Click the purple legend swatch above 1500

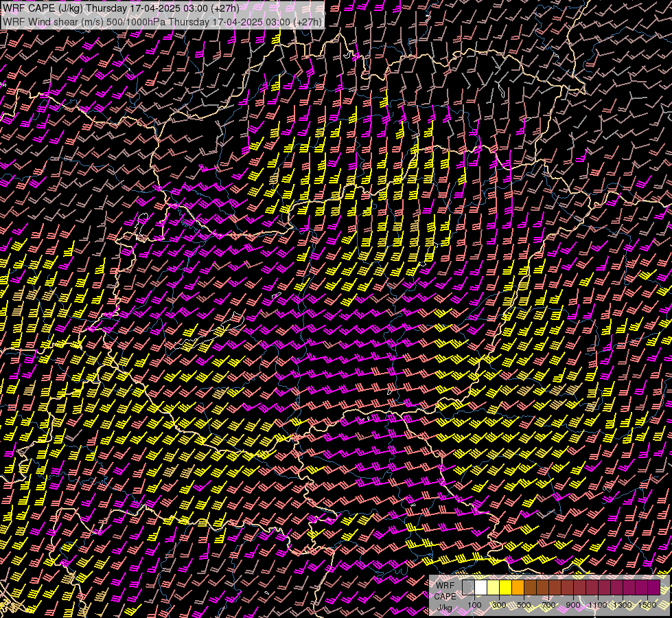pos(654,588)
